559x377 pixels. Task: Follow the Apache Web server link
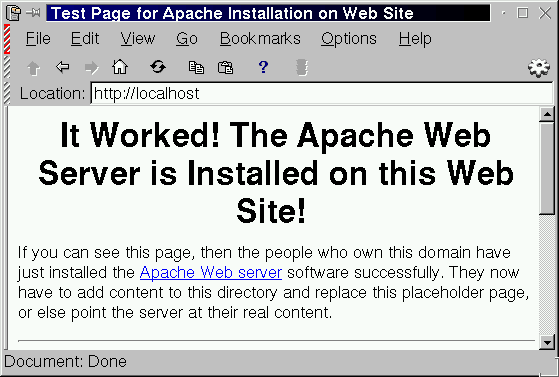pos(211,272)
